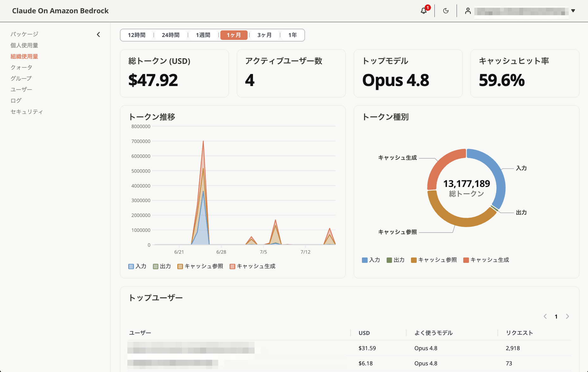This screenshot has height=372, width=588.
Task: Select the 12時間 time range
Action: coord(137,35)
